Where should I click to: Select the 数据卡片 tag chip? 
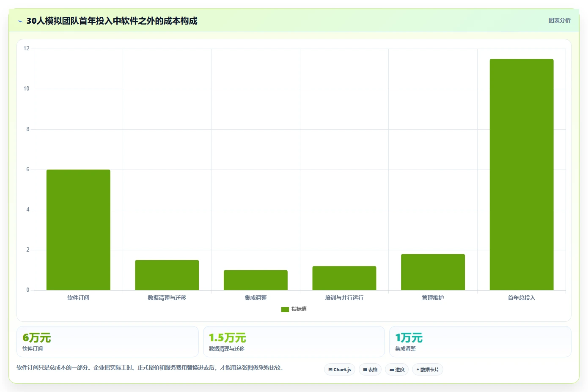click(428, 370)
